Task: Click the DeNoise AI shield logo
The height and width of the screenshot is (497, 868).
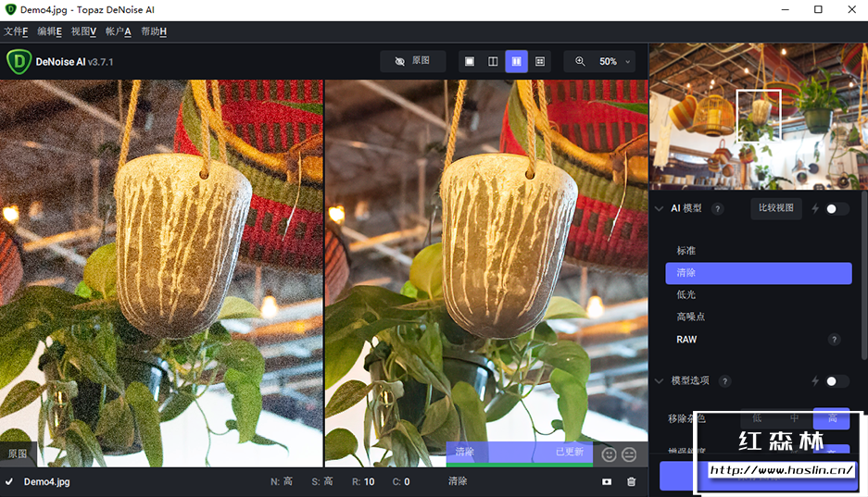Action: (x=19, y=61)
